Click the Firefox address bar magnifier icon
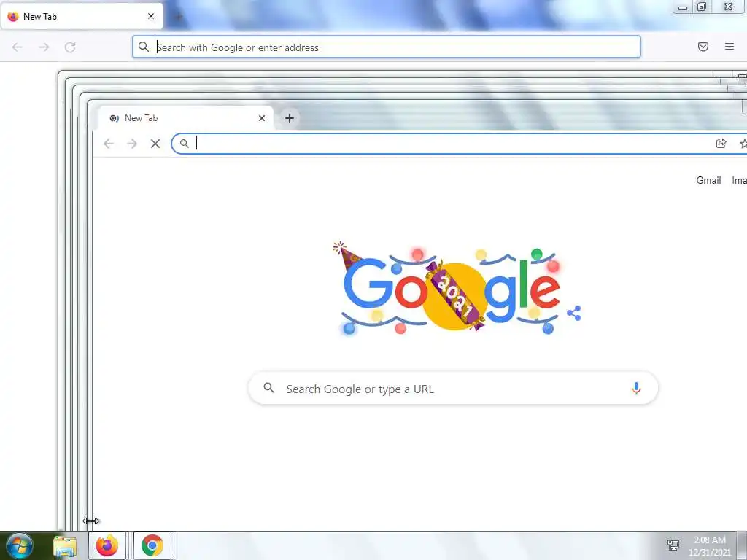747x560 pixels. (144, 47)
